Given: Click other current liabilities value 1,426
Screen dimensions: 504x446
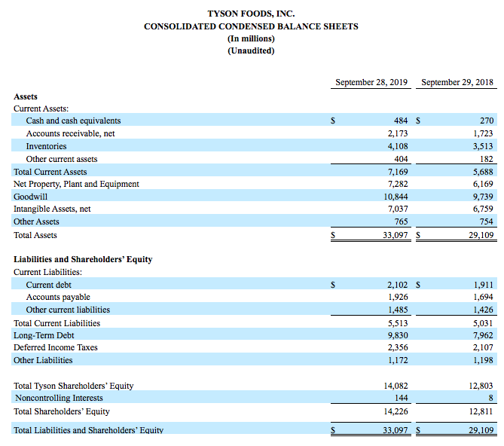Looking at the screenshot, I should [x=483, y=310].
